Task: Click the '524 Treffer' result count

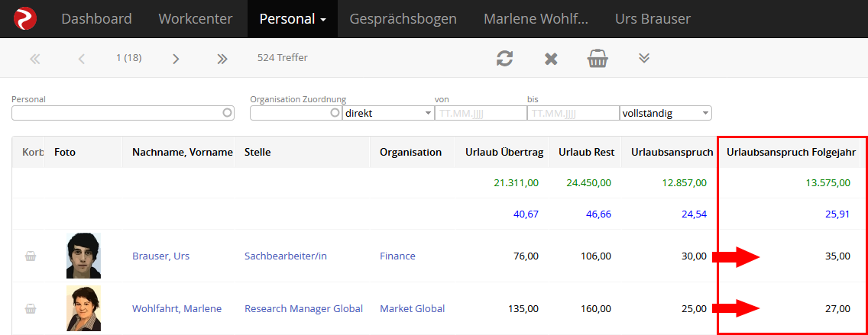Action: tap(282, 57)
